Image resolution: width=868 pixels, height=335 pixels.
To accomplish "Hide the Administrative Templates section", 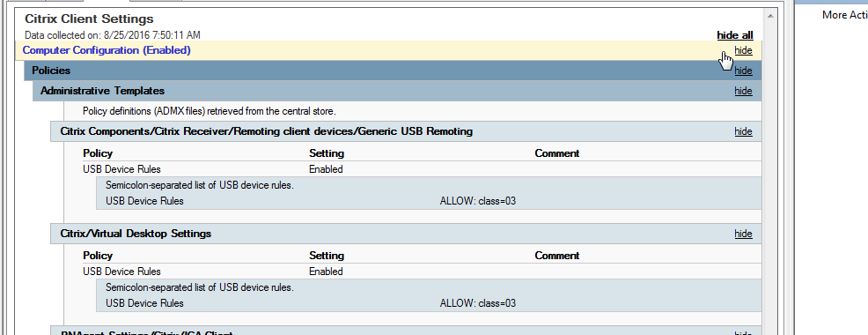I will coord(743,91).
